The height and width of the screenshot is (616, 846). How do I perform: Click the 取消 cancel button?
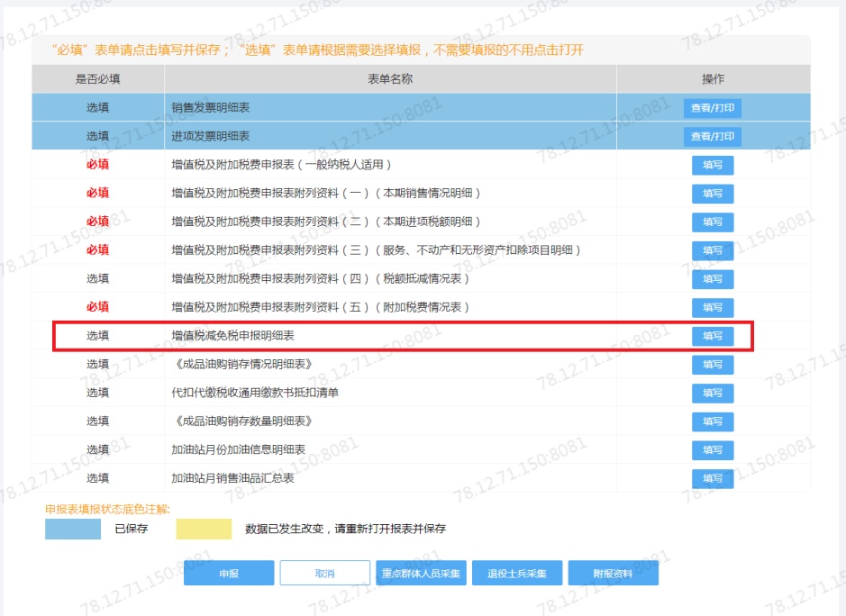[x=324, y=574]
